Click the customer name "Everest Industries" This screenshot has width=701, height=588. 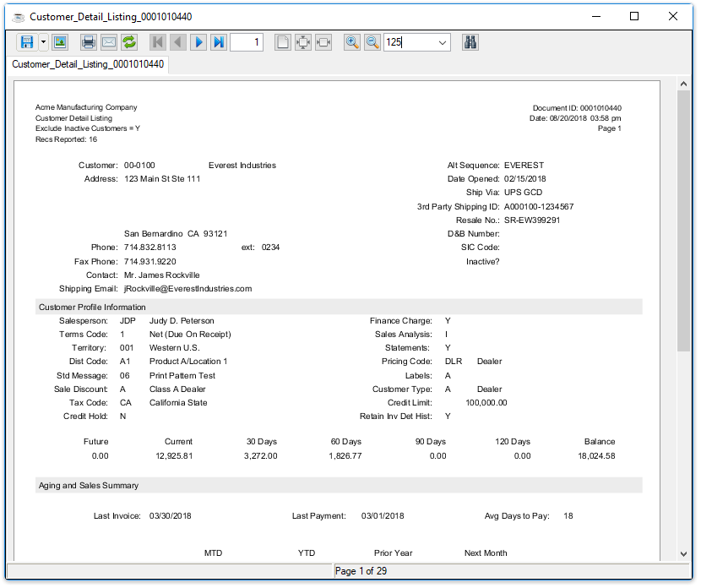242,166
